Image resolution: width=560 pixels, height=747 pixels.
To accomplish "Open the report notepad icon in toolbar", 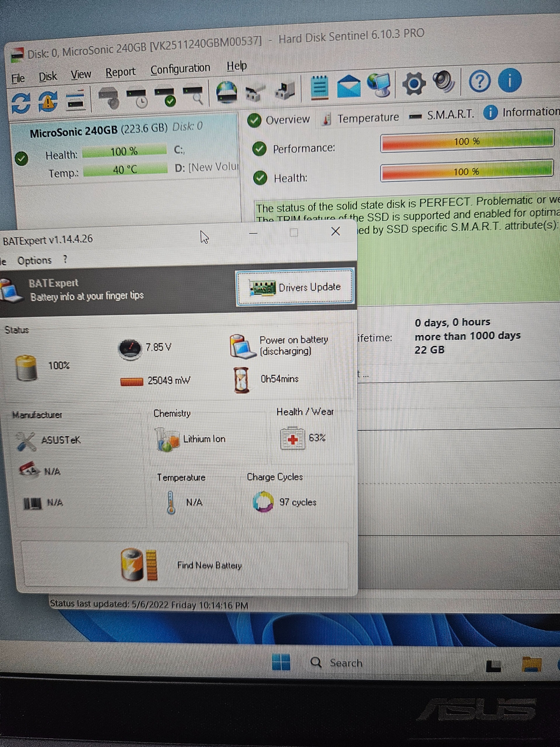I will (320, 88).
